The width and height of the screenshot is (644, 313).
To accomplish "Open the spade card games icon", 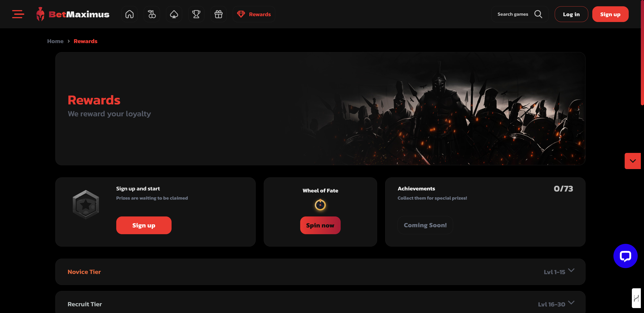I will click(174, 14).
